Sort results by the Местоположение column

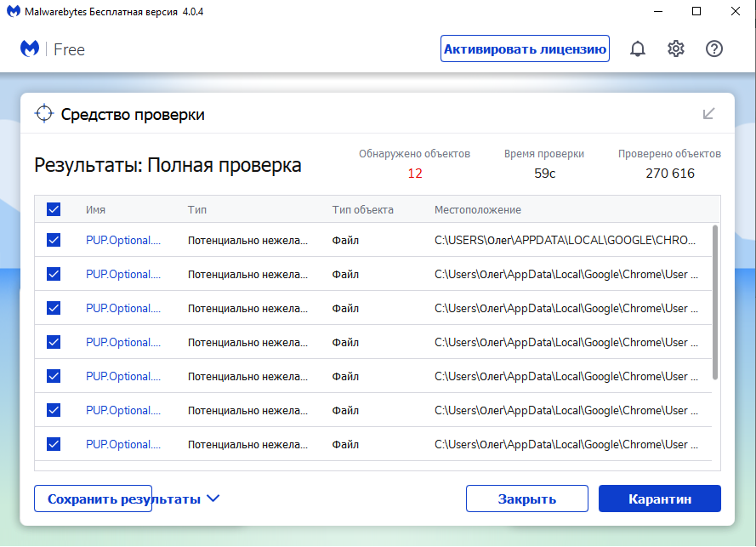pos(477,209)
